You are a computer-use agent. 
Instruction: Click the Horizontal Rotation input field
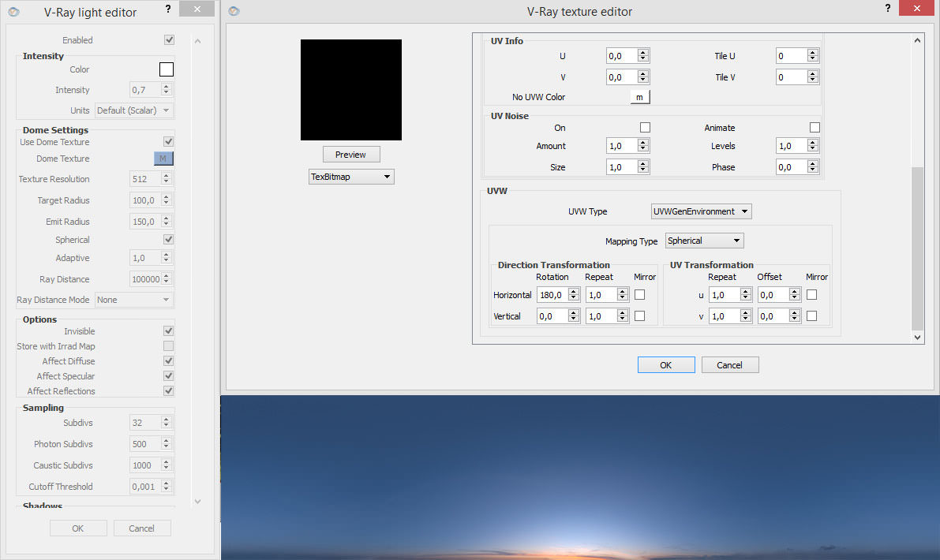(552, 295)
